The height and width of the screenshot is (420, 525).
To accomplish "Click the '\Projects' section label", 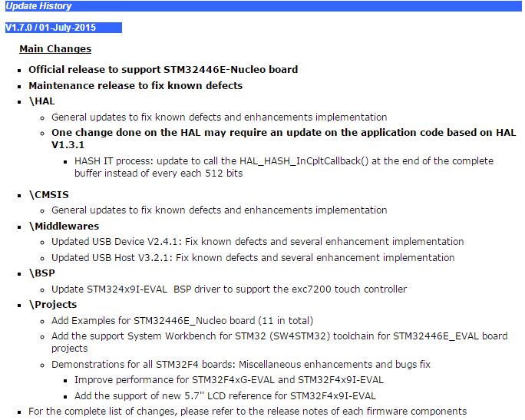I will 53,305.
